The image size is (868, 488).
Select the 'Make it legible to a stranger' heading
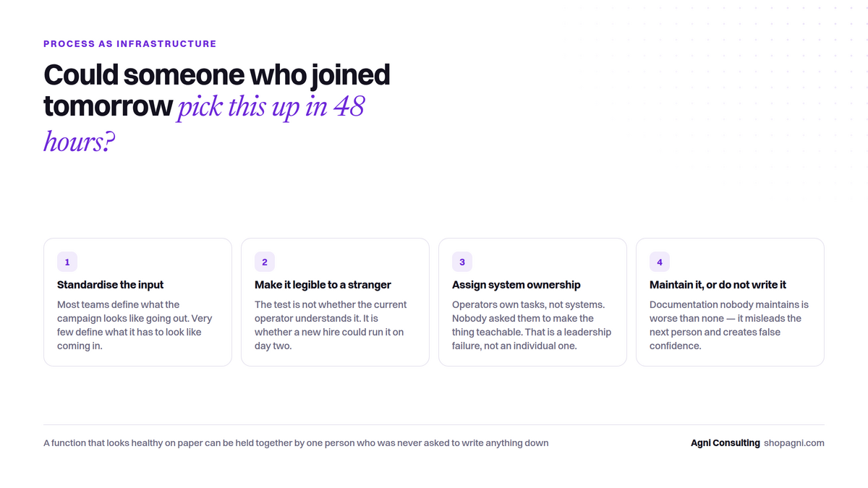(x=323, y=285)
